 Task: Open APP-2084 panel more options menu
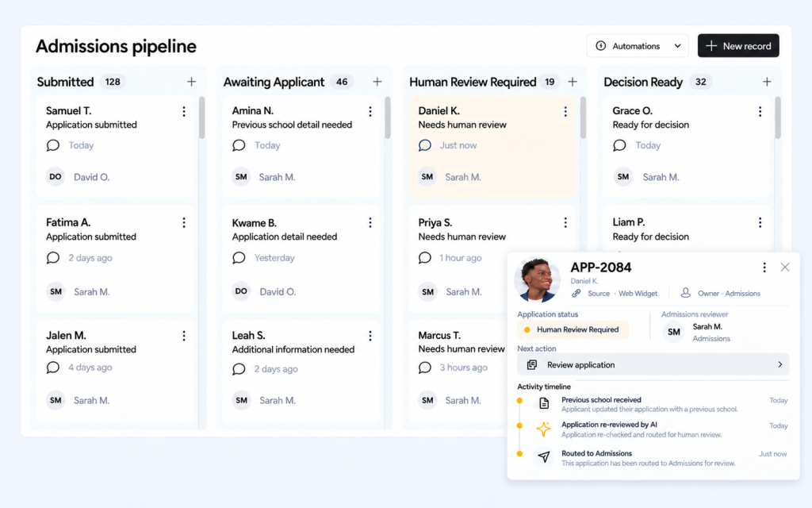pos(764,267)
